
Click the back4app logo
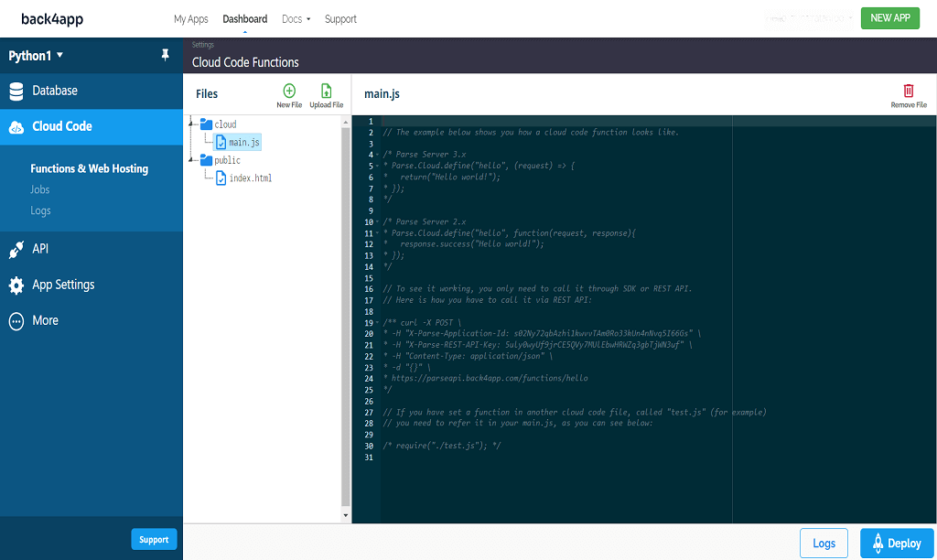point(52,19)
